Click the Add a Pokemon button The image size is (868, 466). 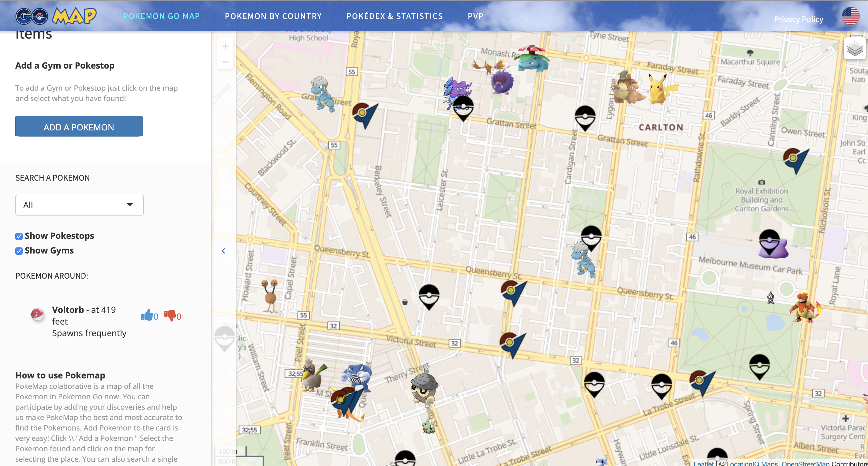click(x=79, y=126)
